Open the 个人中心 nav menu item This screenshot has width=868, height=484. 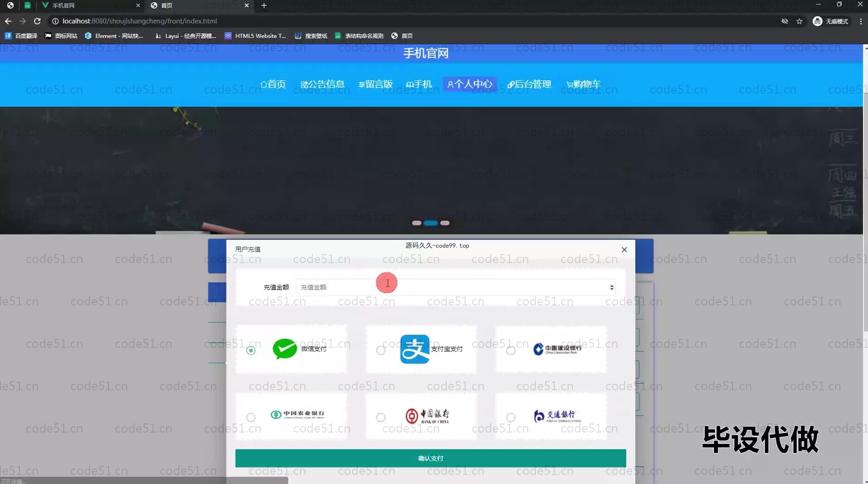point(470,84)
